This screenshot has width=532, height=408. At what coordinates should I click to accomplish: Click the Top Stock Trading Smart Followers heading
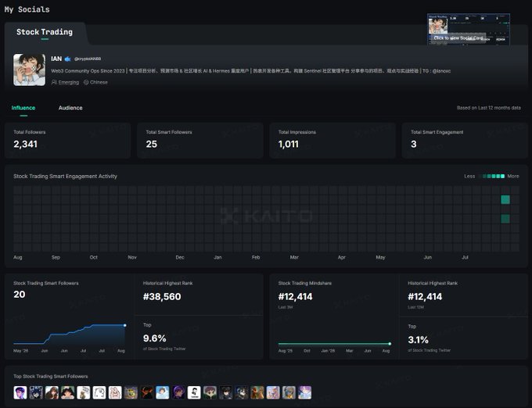coord(51,376)
